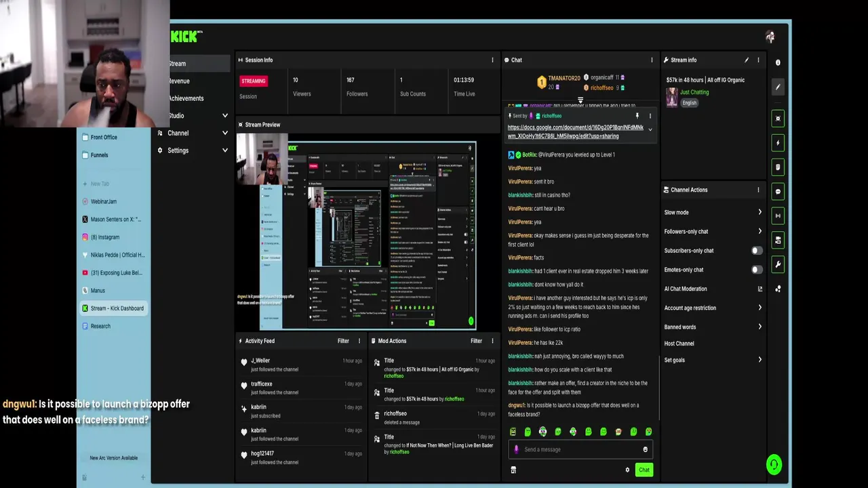The width and height of the screenshot is (868, 488).
Task: Open the green headset support button
Action: pyautogui.click(x=774, y=464)
